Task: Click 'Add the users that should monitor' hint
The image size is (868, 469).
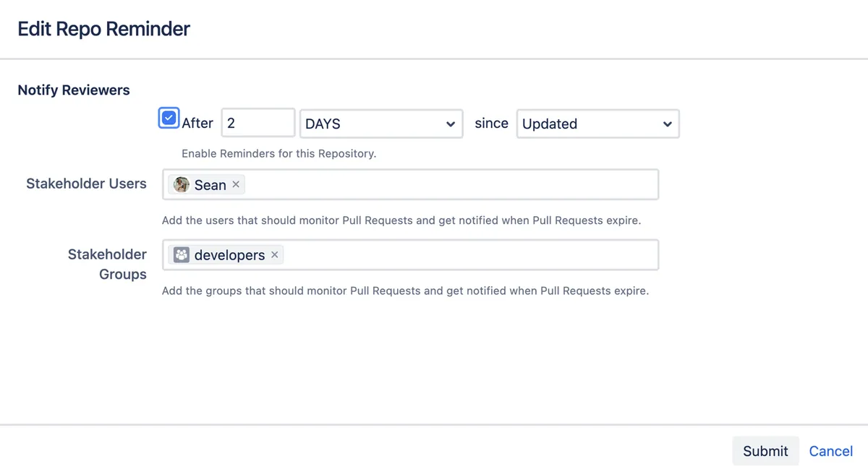Action: (x=401, y=220)
